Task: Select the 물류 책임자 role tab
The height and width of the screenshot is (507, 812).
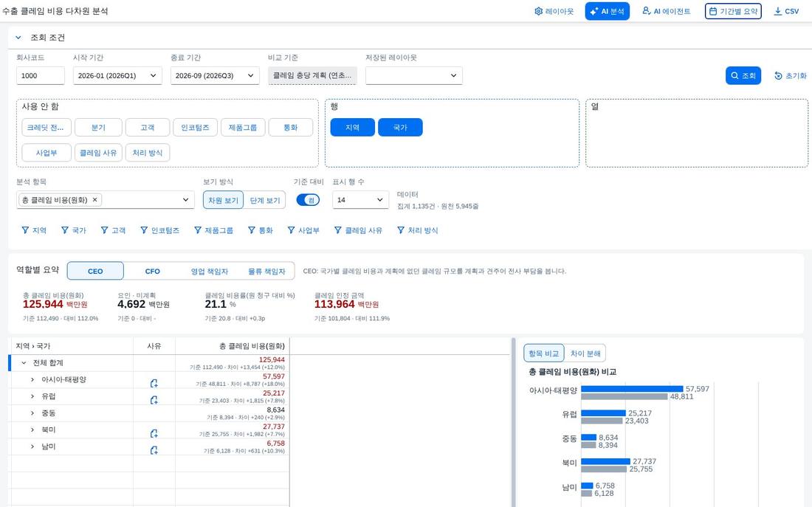Action: pyautogui.click(x=266, y=271)
